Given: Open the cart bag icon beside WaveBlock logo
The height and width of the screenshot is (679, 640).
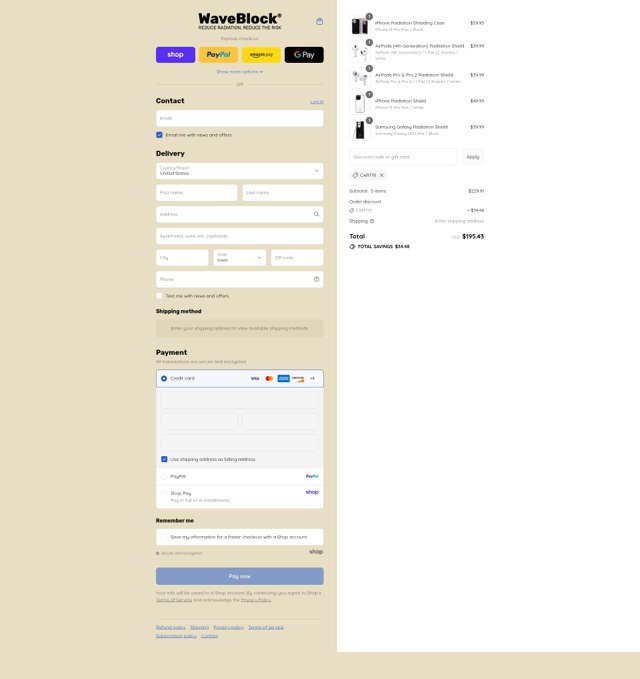Looking at the screenshot, I should (x=320, y=21).
